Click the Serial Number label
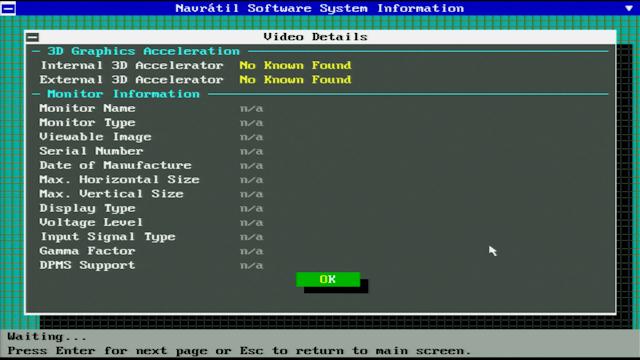 coord(91,151)
